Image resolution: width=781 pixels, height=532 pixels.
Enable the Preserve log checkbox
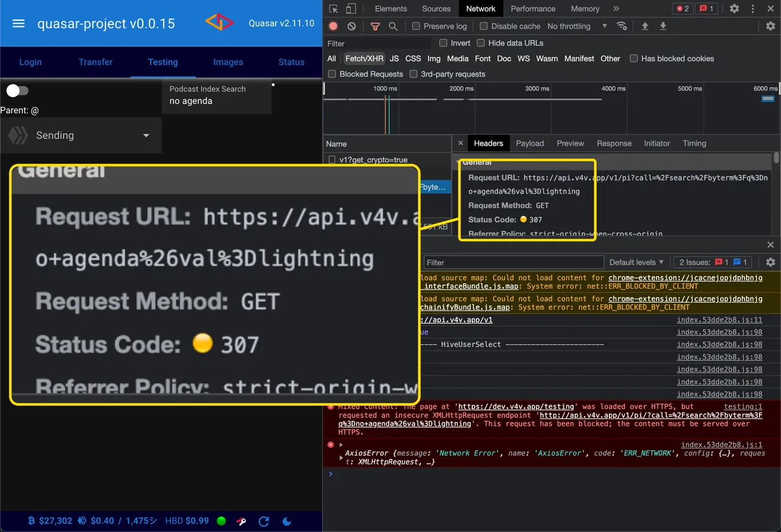tap(416, 26)
